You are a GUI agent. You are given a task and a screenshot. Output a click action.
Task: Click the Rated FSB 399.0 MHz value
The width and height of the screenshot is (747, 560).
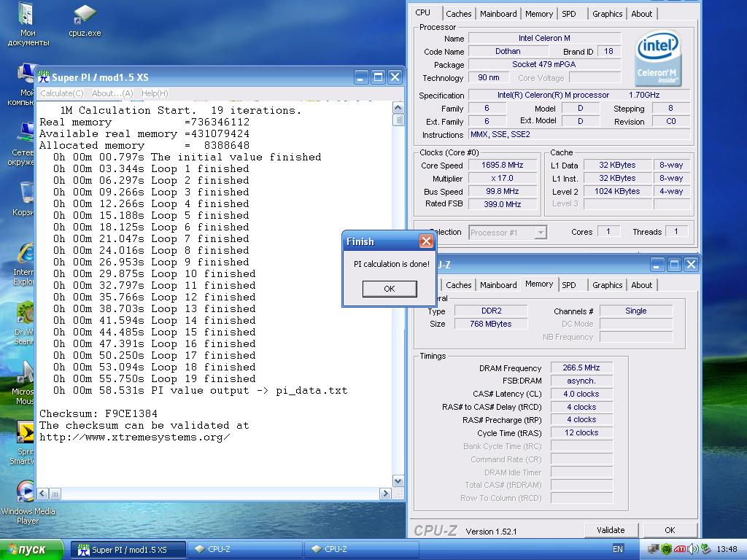pyautogui.click(x=503, y=204)
